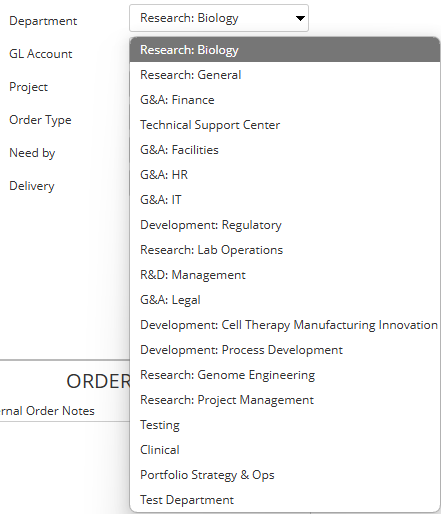Select Research: Lab Operations
Screen dimensions: 441x514
click(x=285, y=250)
